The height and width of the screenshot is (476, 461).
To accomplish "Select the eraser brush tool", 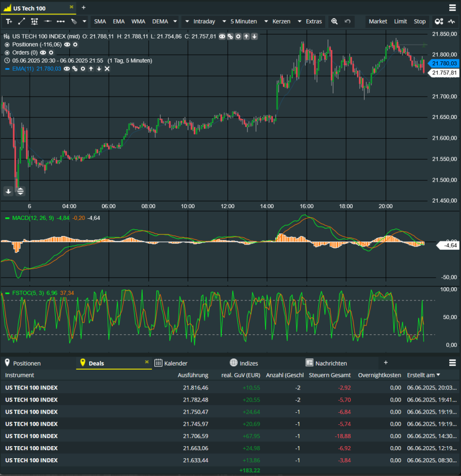I will click(74, 22).
